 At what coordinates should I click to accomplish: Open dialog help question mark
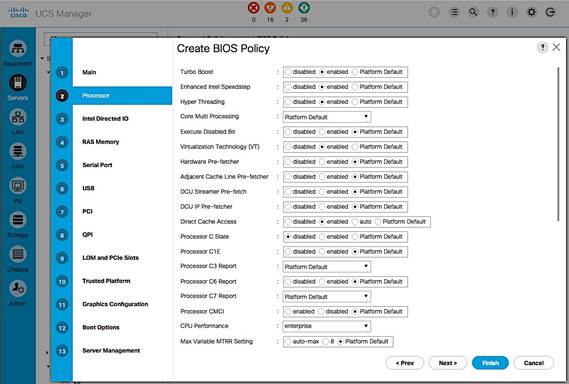(x=542, y=47)
